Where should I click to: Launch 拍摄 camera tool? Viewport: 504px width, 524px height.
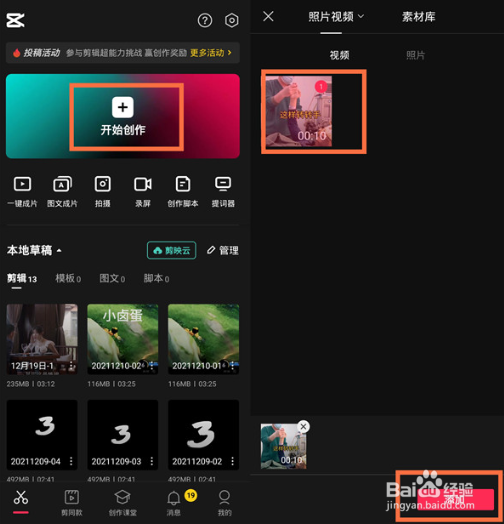coord(103,191)
